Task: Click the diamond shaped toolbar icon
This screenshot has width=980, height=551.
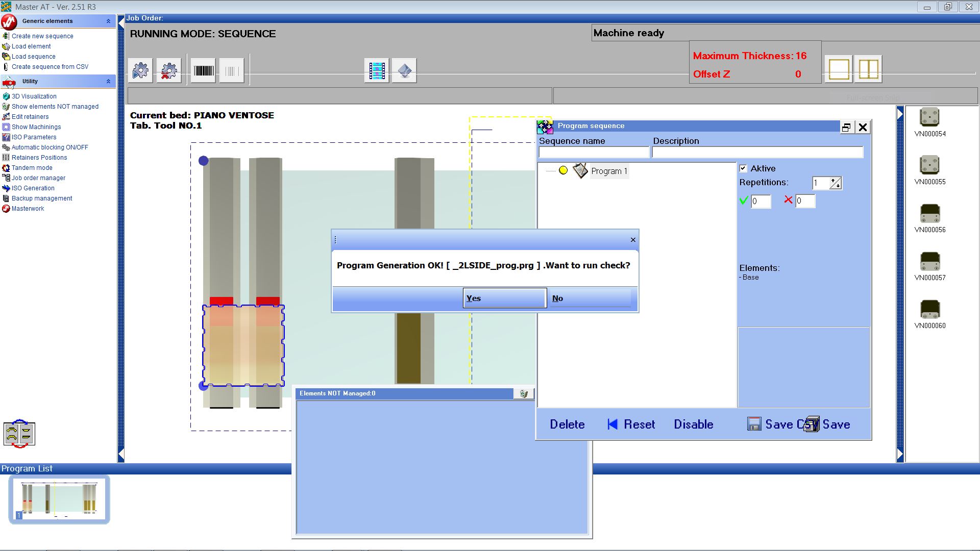Action: [404, 71]
